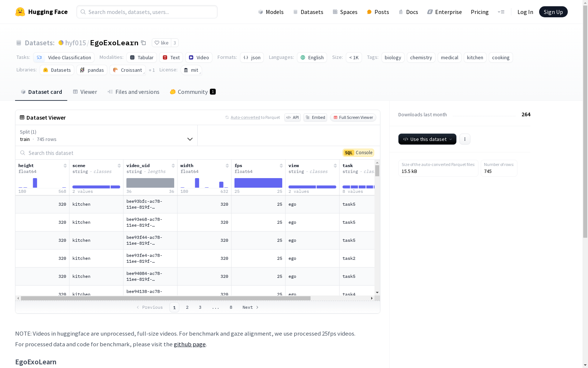
Task: Click the Croissant library tag
Action: (x=128, y=70)
